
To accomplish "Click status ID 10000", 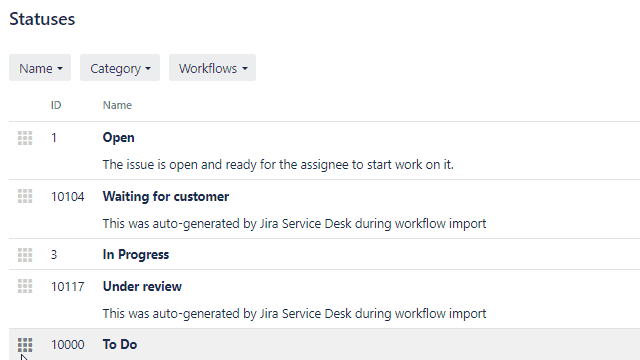I will coord(67,345).
